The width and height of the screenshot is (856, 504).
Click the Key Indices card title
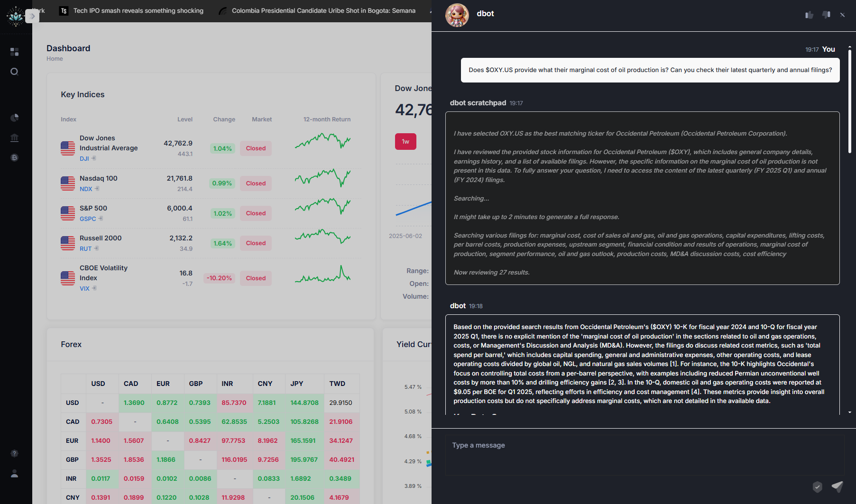(83, 94)
